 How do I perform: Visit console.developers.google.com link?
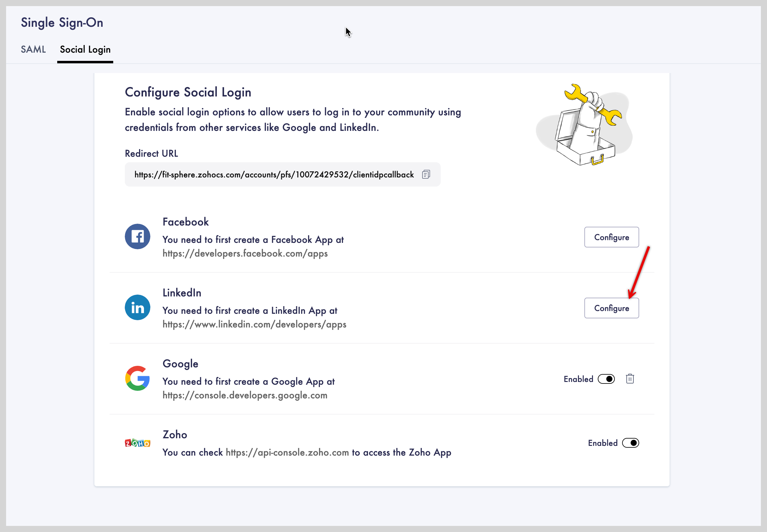coord(245,395)
